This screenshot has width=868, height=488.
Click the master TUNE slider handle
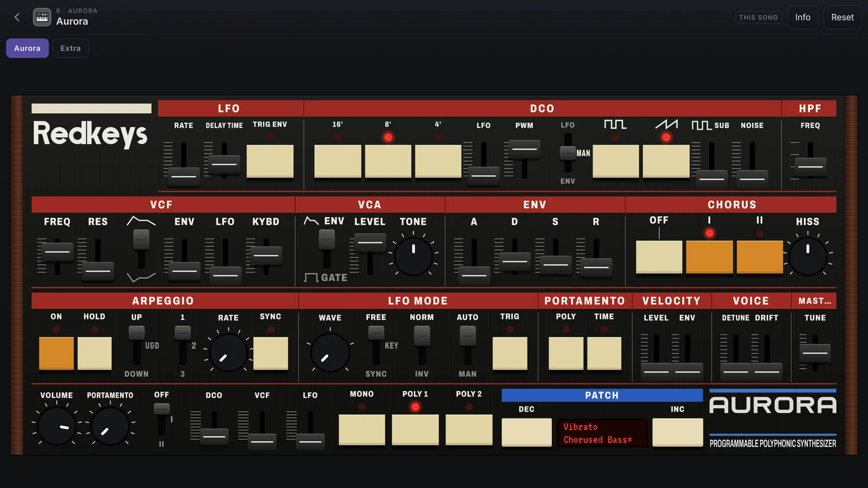(815, 353)
